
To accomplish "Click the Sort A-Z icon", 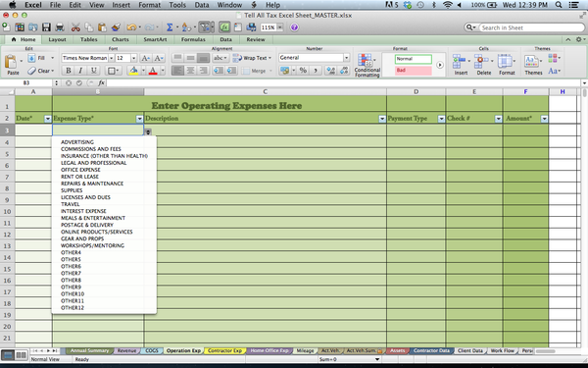I will pos(186,27).
